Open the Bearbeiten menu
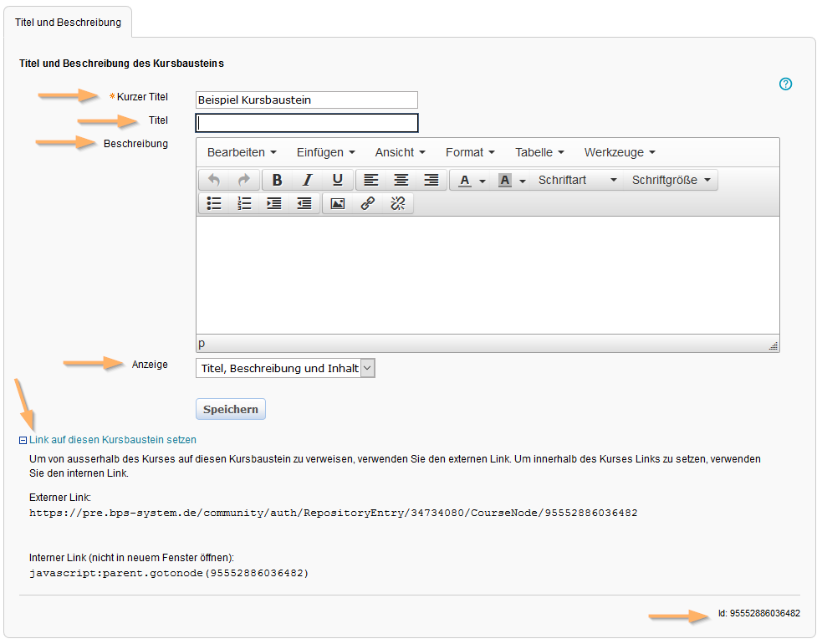Image resolution: width=822 pixels, height=644 pixels. [x=242, y=152]
